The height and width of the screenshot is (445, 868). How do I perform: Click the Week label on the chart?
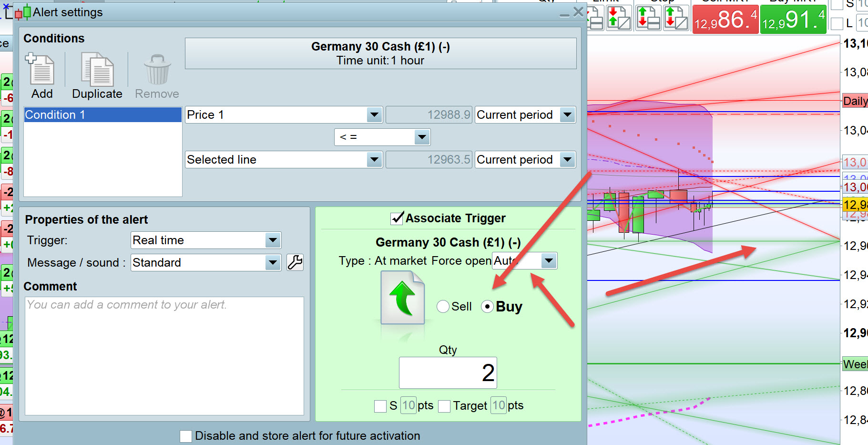(855, 364)
